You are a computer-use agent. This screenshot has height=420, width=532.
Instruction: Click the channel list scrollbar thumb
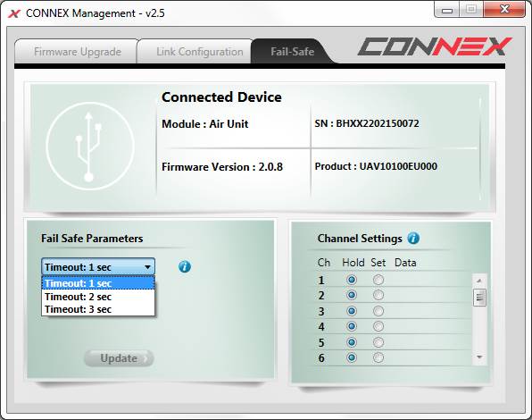479,298
